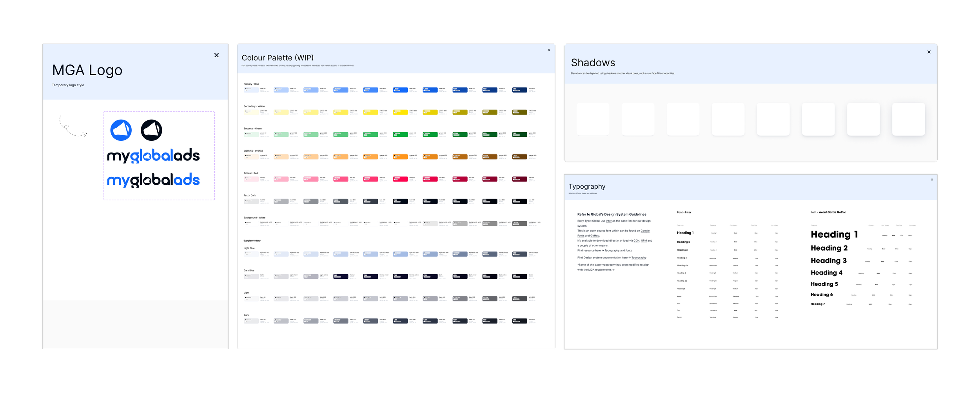The image size is (980, 393).
Task: Select the yellow-900 colour swatch
Action: point(519,112)
